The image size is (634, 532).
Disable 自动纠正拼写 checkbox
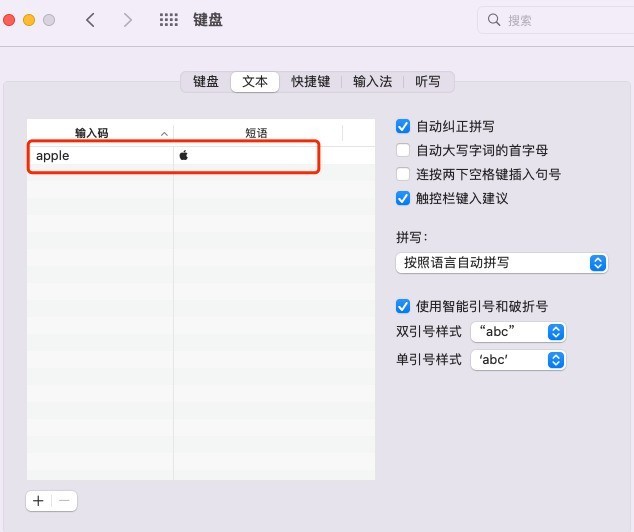(x=403, y=126)
